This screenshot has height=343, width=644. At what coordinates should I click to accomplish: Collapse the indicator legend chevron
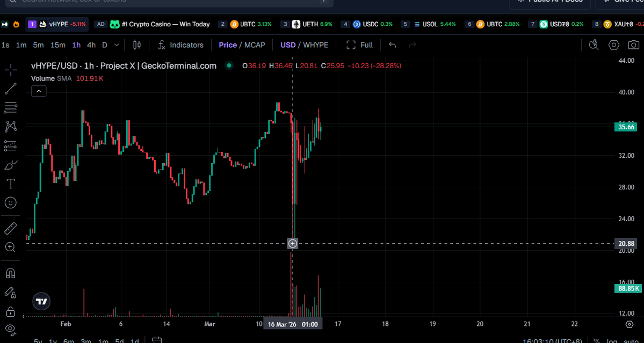(39, 91)
